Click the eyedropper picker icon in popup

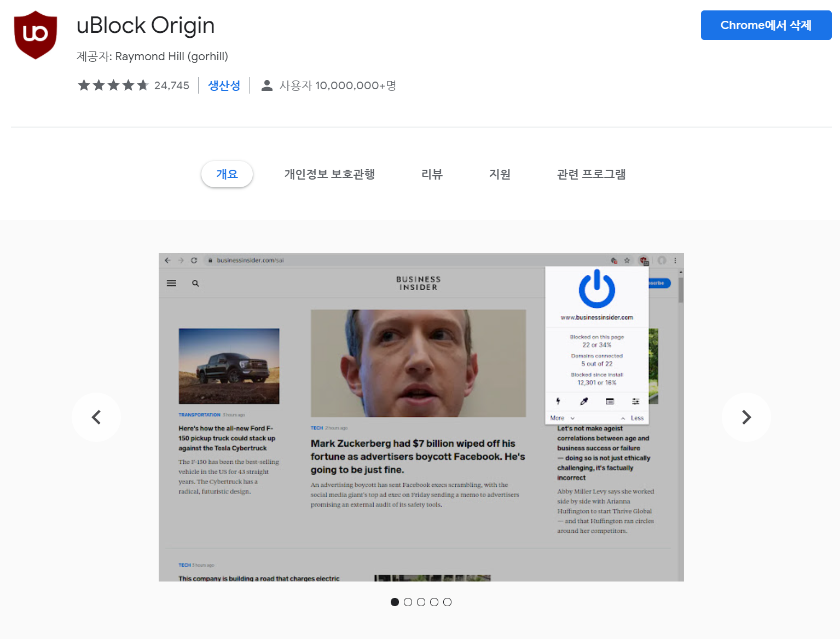click(584, 401)
